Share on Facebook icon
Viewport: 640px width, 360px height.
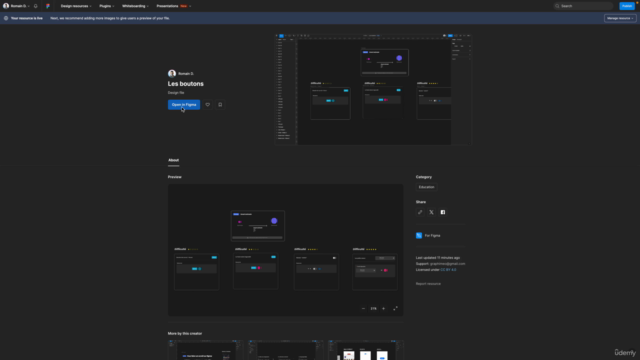pos(443,212)
